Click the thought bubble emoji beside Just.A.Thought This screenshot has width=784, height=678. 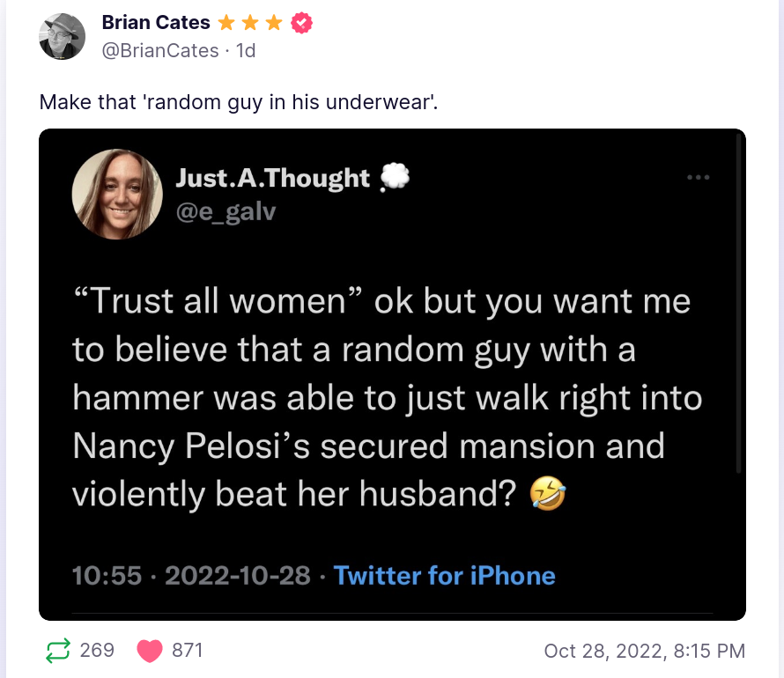pos(394,178)
